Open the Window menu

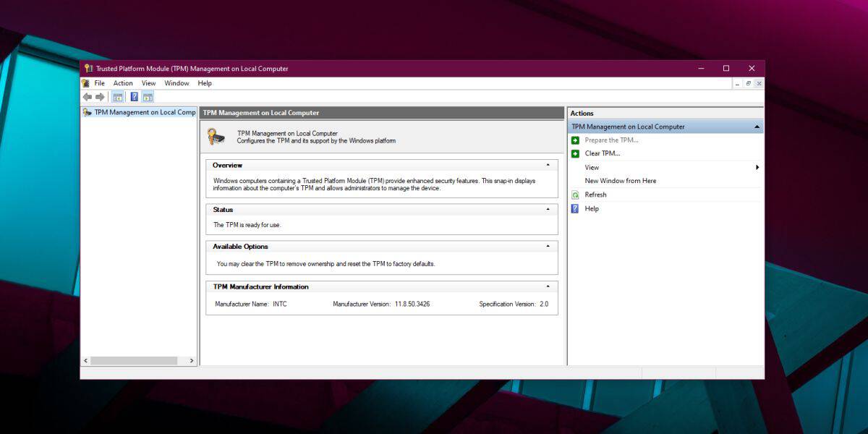pos(176,83)
